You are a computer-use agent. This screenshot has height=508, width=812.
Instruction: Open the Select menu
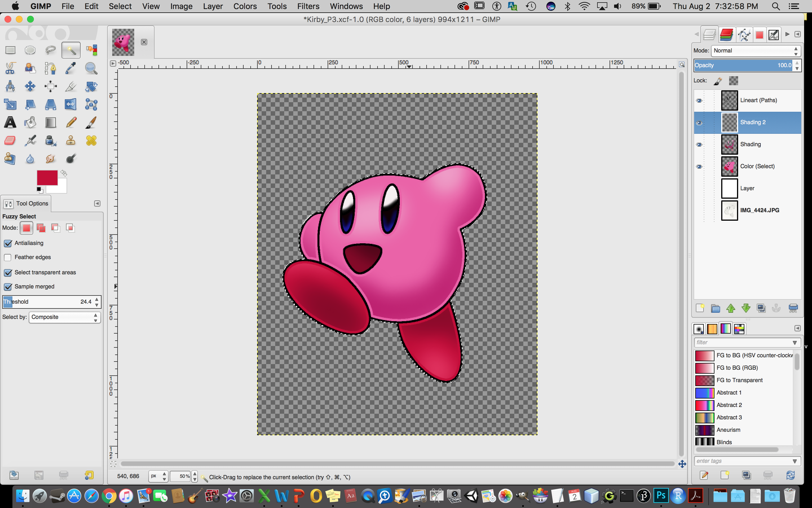pos(120,6)
